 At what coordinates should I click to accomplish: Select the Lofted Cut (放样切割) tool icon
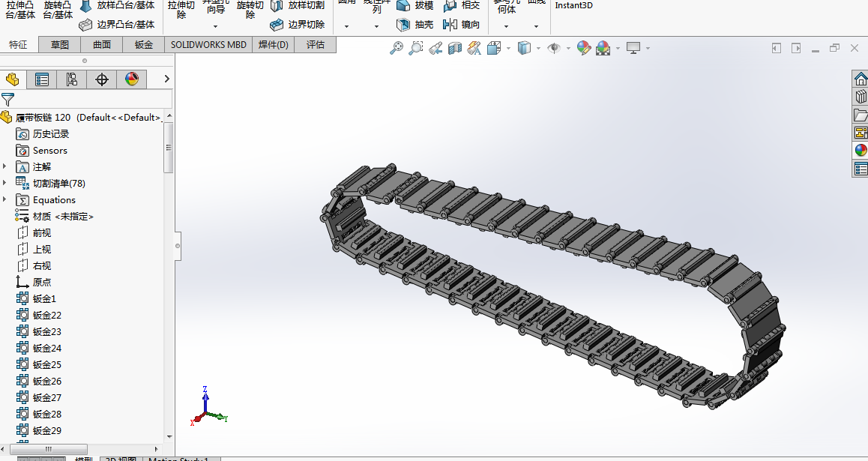pyautogui.click(x=277, y=6)
